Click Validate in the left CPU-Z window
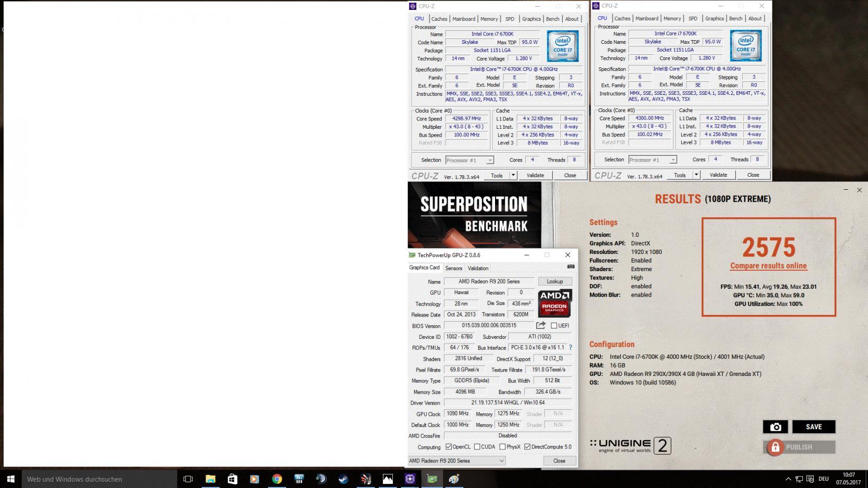The image size is (868, 488). pos(535,175)
